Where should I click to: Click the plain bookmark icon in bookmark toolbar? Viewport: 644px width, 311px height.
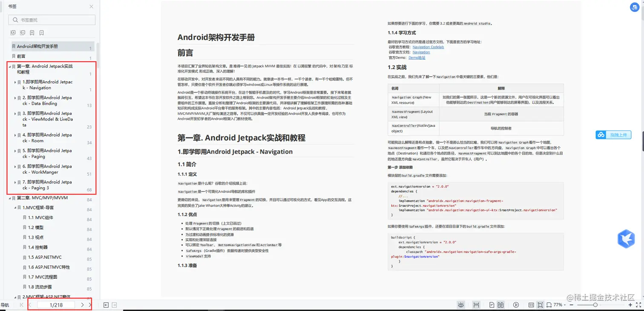pos(42,33)
